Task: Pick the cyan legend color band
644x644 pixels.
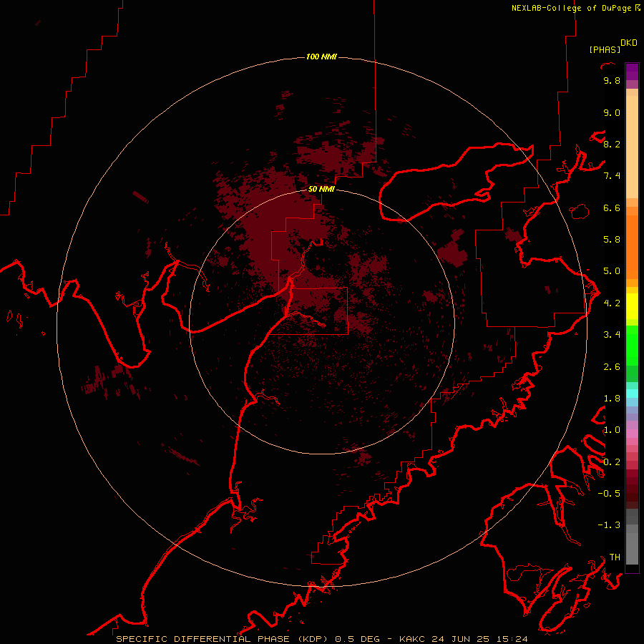Action: [632, 394]
